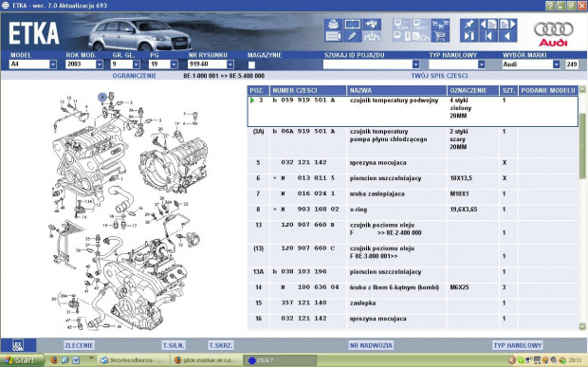Go to next page with right-arrow page icon
The height and width of the screenshot is (367, 588).
point(508,25)
